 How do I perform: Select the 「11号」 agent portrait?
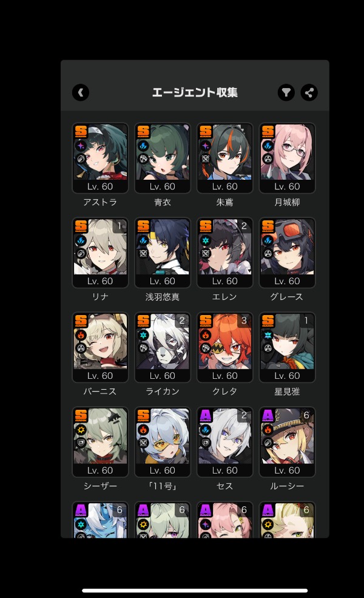coord(163,441)
